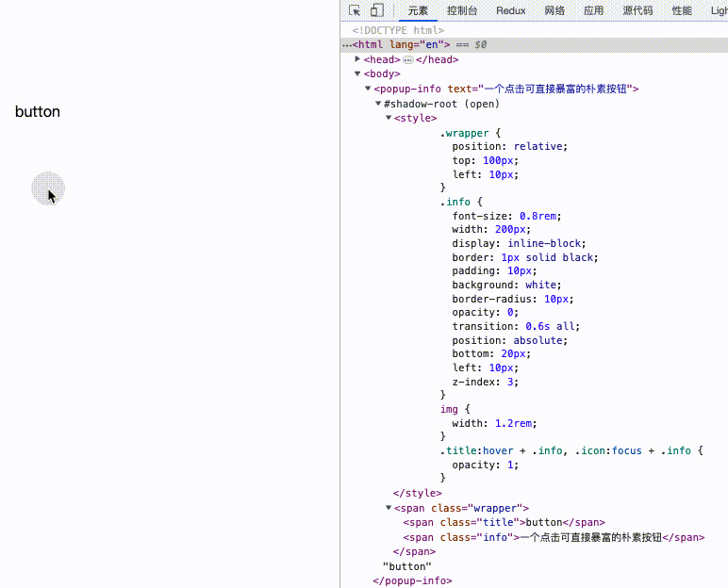The image size is (728, 588).
Task: Open the 应用 tab
Action: (x=593, y=10)
